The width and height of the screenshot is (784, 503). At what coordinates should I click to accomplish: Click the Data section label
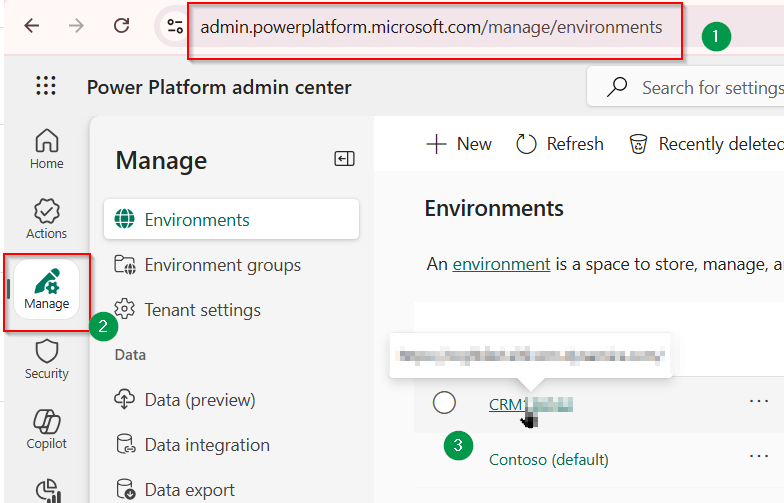click(130, 355)
